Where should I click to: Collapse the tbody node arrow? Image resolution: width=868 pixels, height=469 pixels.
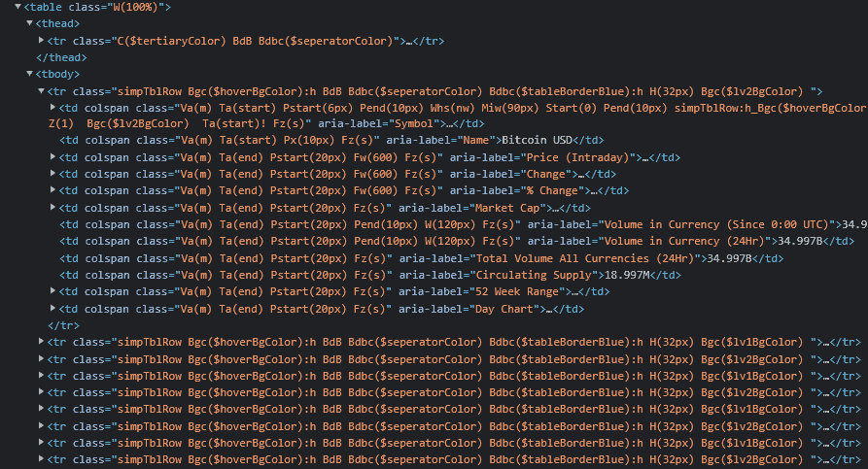tap(30, 74)
